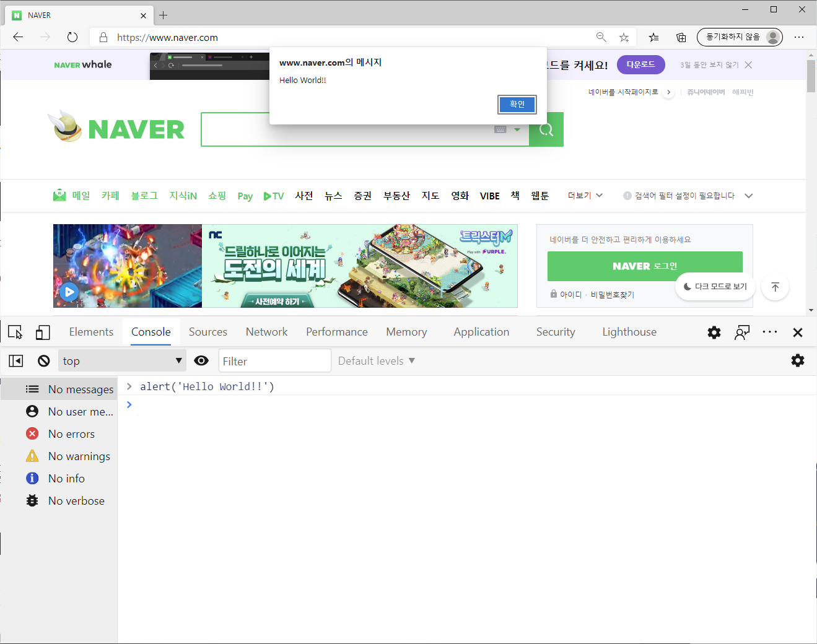Open 쇼핑 link
This screenshot has height=644, width=817.
click(217, 196)
